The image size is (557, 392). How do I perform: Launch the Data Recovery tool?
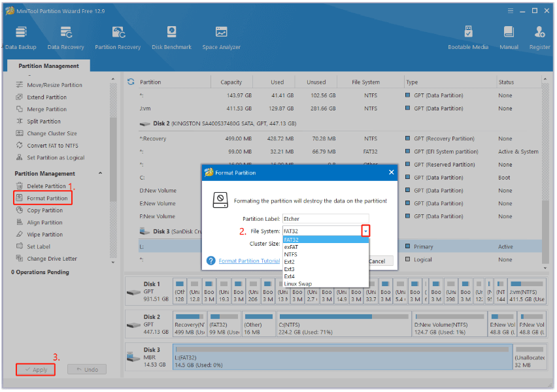(66, 38)
